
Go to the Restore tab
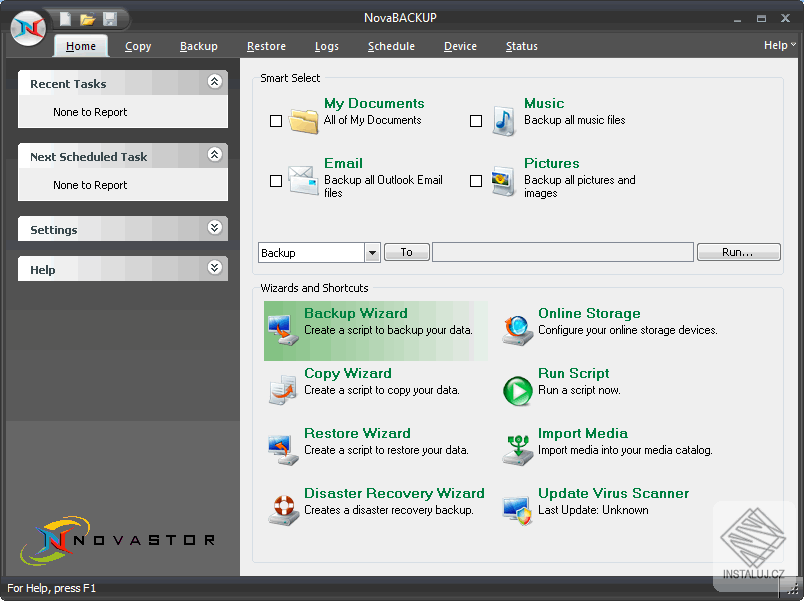[266, 46]
